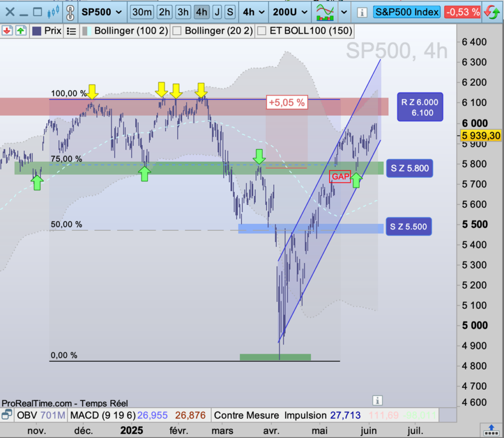Open the Impulsion indicator tab

(305, 415)
